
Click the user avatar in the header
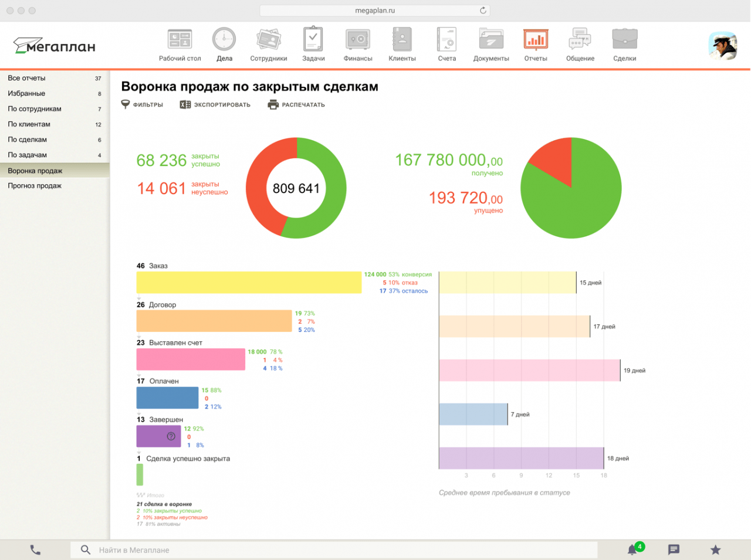(723, 46)
